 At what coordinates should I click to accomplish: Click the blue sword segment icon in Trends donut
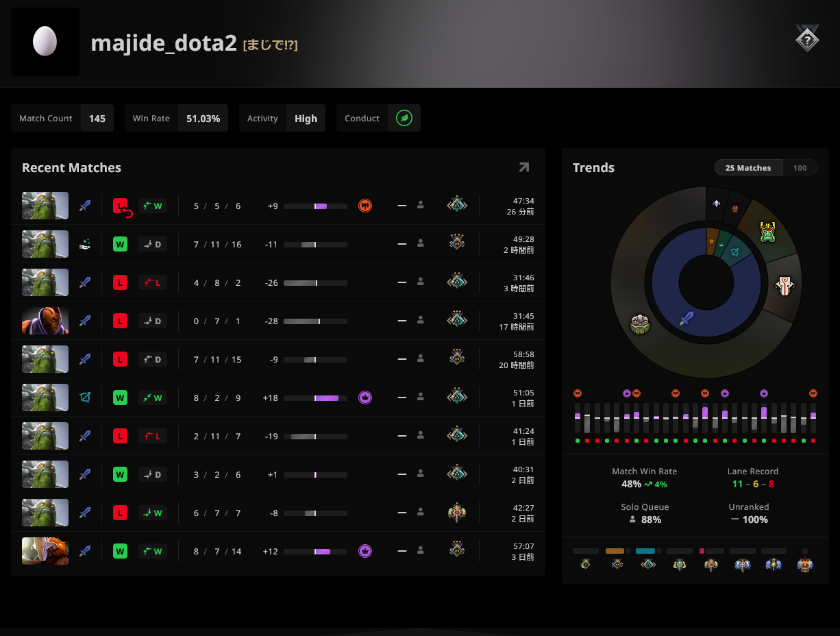[687, 318]
